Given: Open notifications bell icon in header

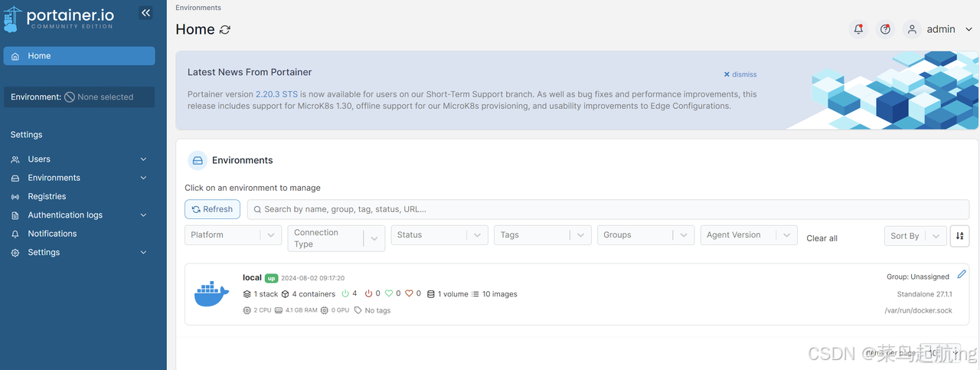Looking at the screenshot, I should (x=858, y=29).
